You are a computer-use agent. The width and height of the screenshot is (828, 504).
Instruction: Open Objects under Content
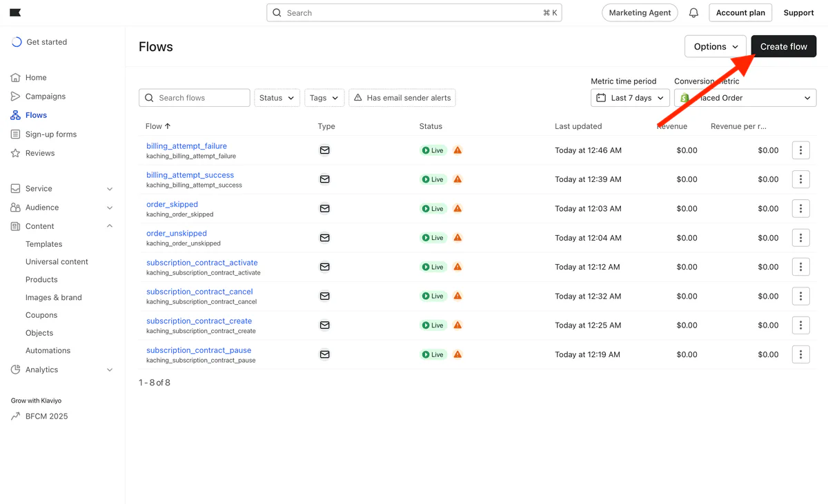[39, 333]
